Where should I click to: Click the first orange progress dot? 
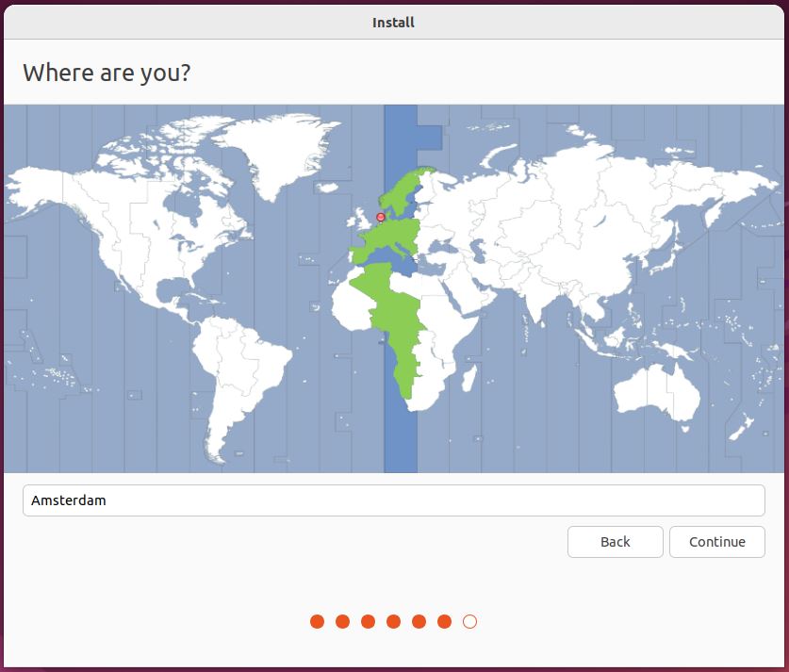point(317,622)
